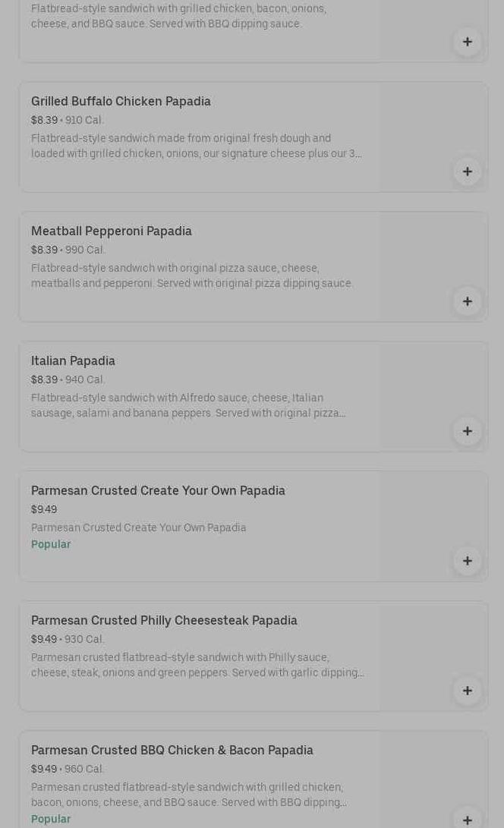
Task: Add Parmesan Crusted Philly Cheesesteak Papadia
Action: 467,691
